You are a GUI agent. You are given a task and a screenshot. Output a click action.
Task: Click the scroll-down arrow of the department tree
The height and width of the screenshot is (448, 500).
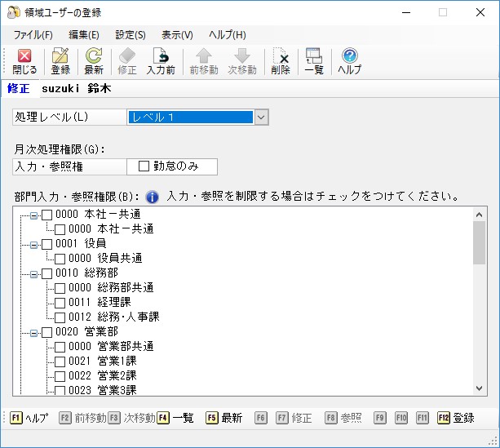click(479, 388)
